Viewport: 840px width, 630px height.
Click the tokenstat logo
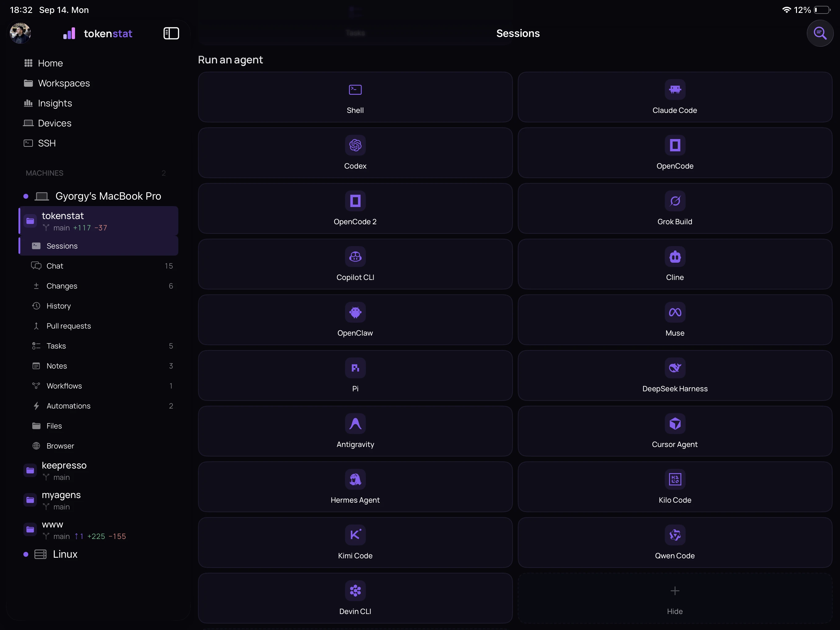97,34
